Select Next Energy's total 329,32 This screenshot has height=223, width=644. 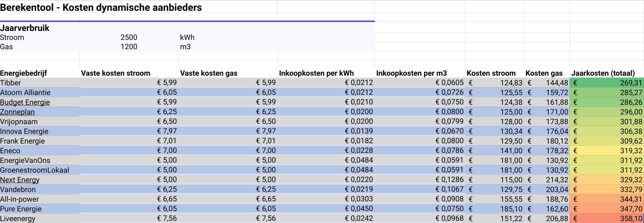tap(607, 180)
